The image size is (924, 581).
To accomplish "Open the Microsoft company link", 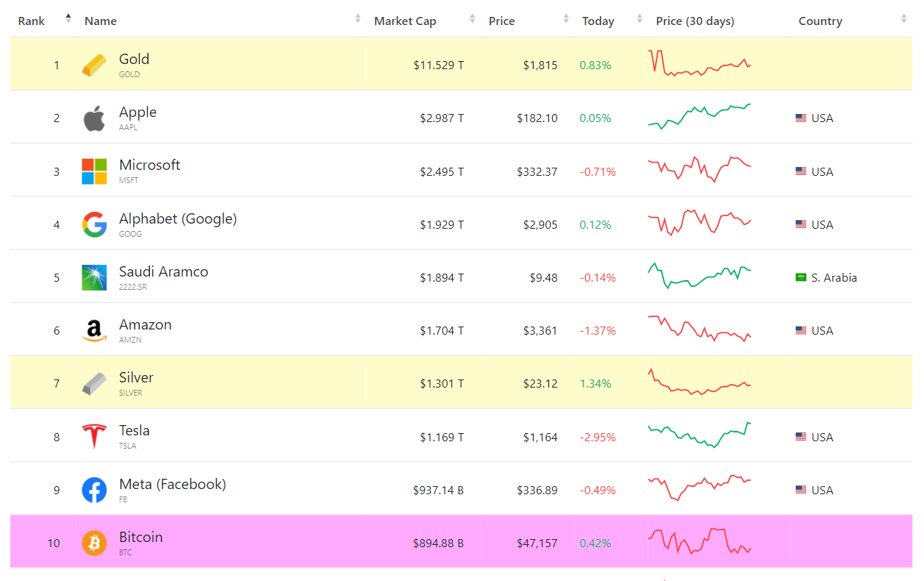I will 150,165.
